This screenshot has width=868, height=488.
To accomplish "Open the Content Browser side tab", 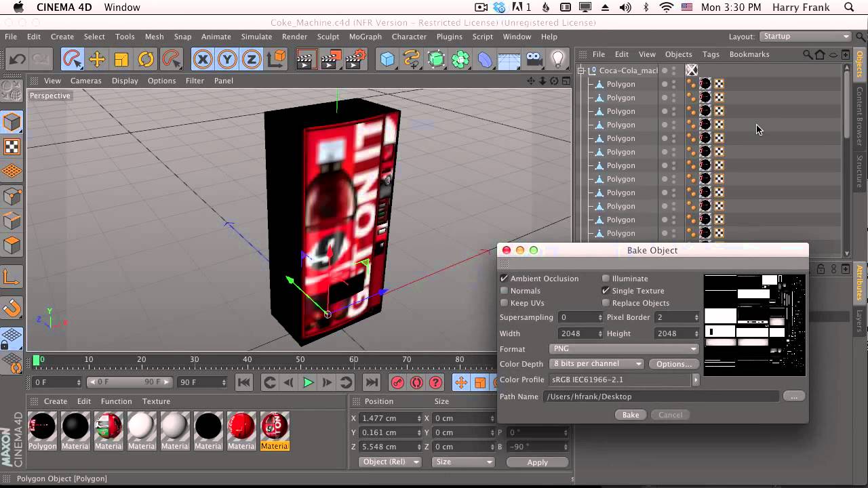I will pyautogui.click(x=860, y=116).
